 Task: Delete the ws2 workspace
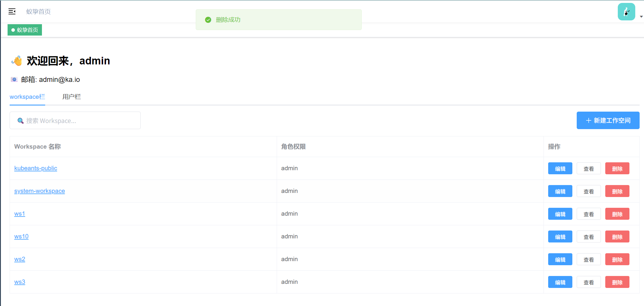[617, 259]
